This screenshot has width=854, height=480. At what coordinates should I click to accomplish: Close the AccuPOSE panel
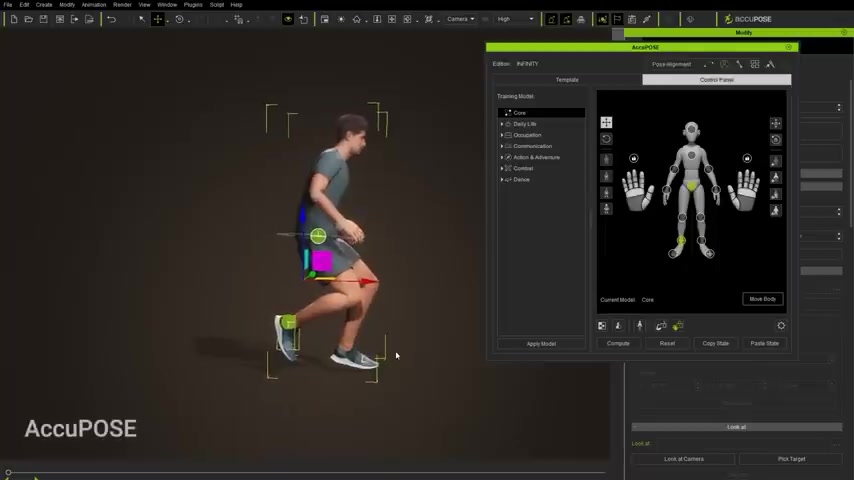[789, 47]
